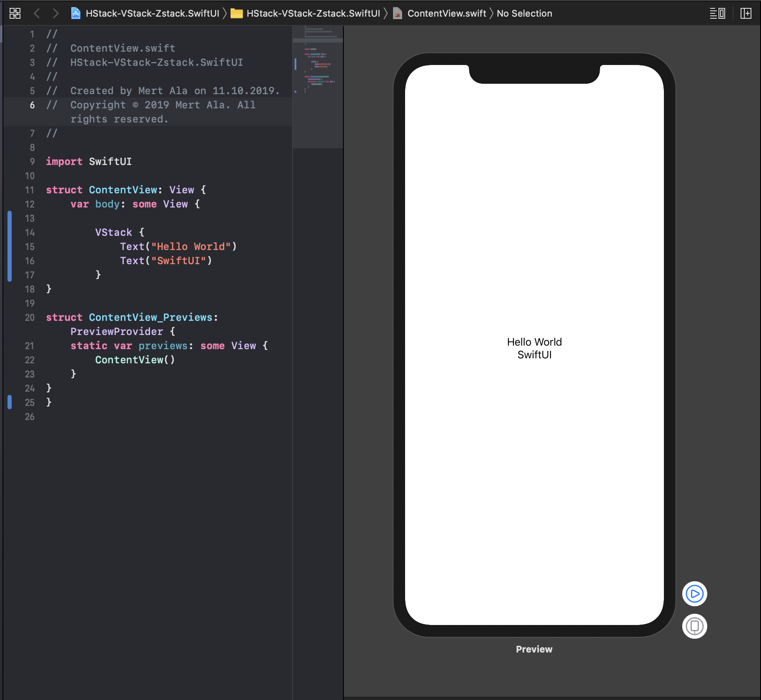Click the Preview label below the device

coord(534,649)
